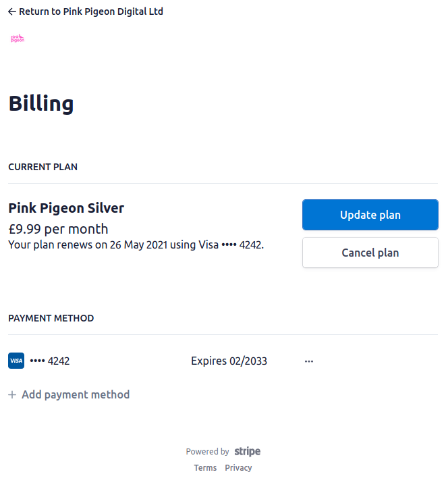Click the Expires 02/2033 text

pos(229,361)
